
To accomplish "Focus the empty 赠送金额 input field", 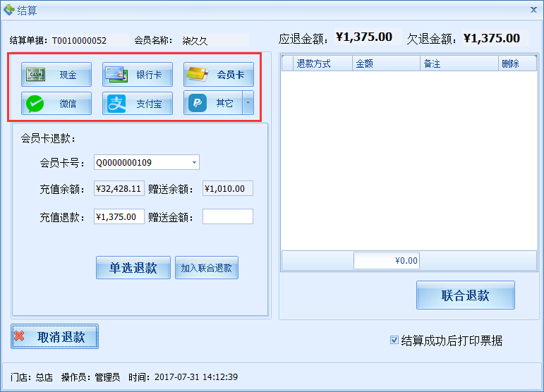I will pos(227,216).
